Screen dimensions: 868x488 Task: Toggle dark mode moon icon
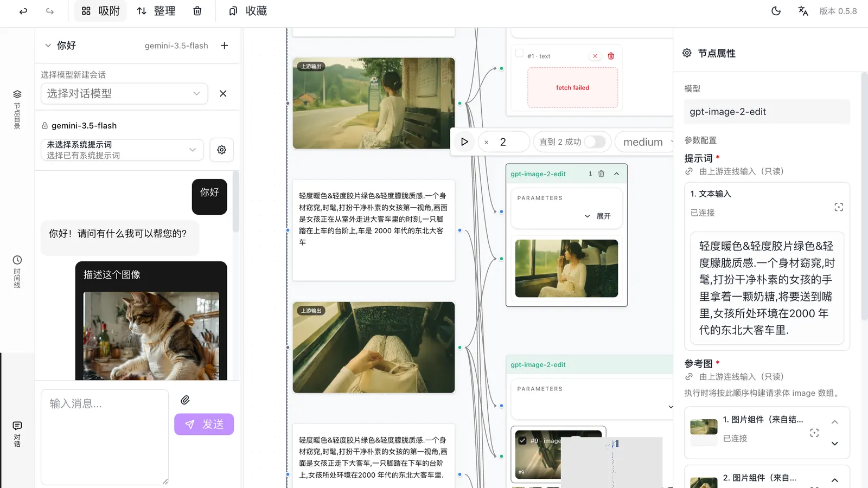click(776, 11)
